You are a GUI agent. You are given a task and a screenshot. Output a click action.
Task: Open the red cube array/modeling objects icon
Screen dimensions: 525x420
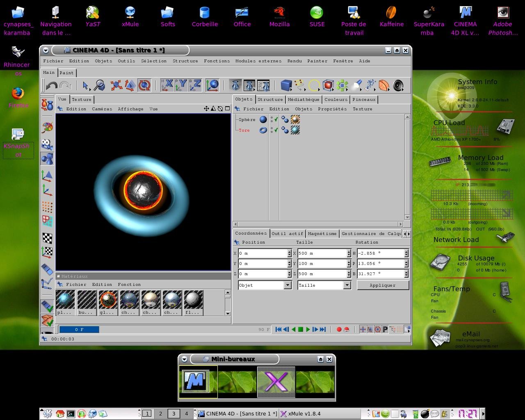pos(328,85)
